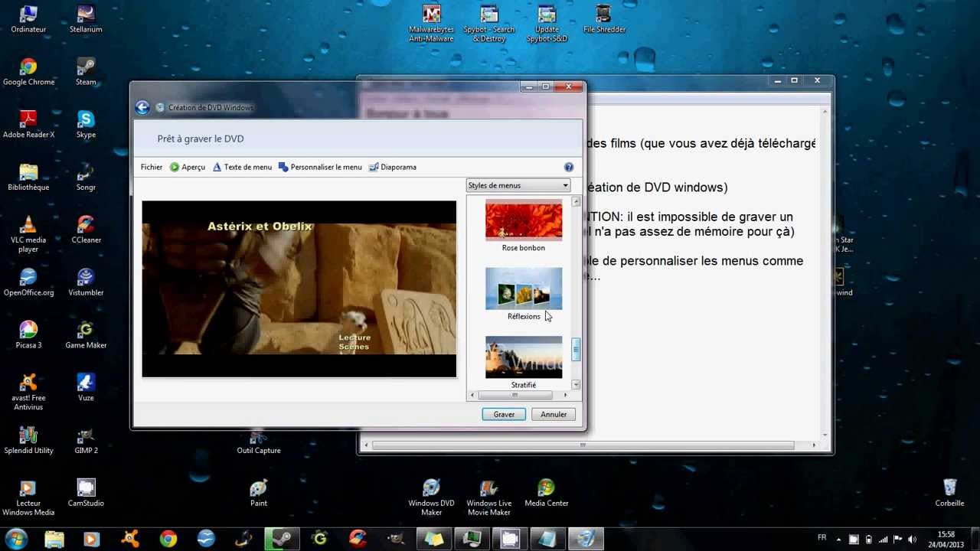Open the Windows Start menu orb
Image resolution: width=980 pixels, height=551 pixels.
pos(16,539)
